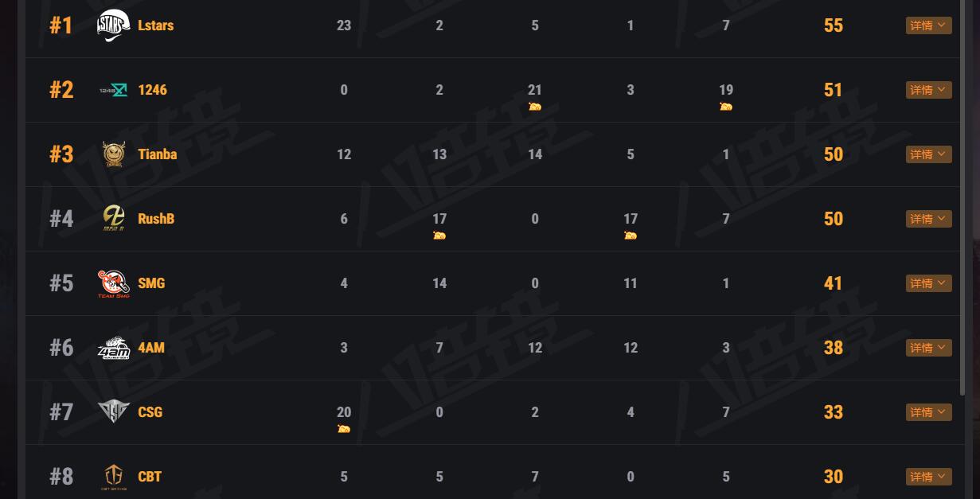Viewport: 980px width, 499px height.
Task: Open the 详情 dropdown for RushB
Action: coord(929,219)
